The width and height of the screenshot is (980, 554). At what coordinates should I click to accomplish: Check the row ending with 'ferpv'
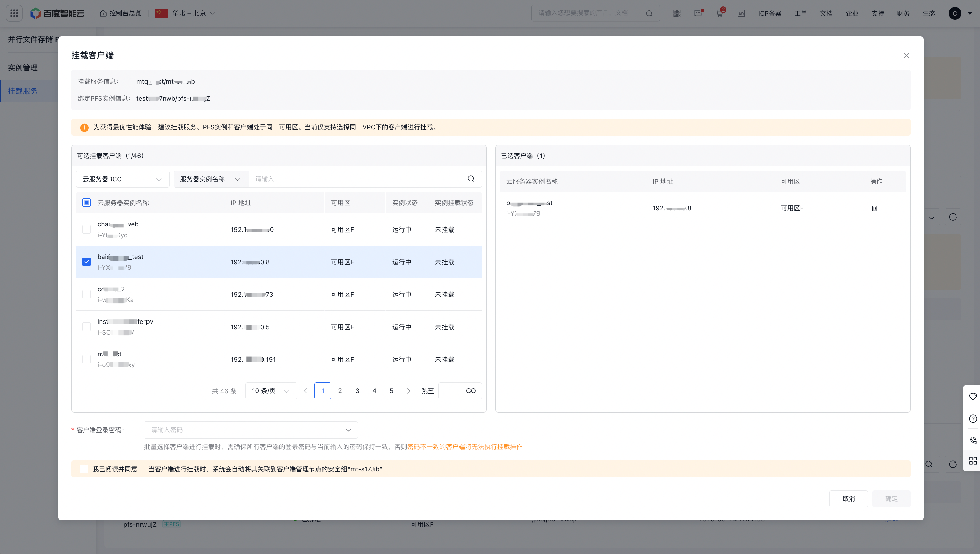click(86, 327)
